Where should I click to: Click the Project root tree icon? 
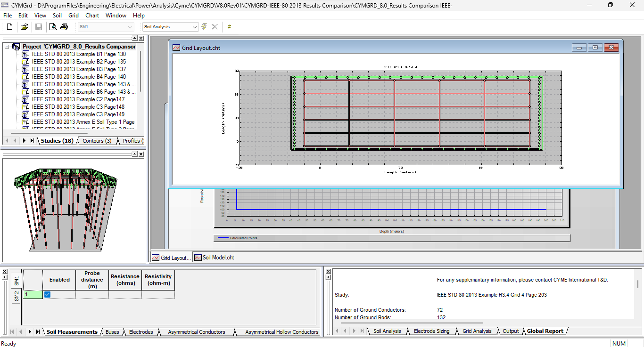pyautogui.click(x=16, y=47)
